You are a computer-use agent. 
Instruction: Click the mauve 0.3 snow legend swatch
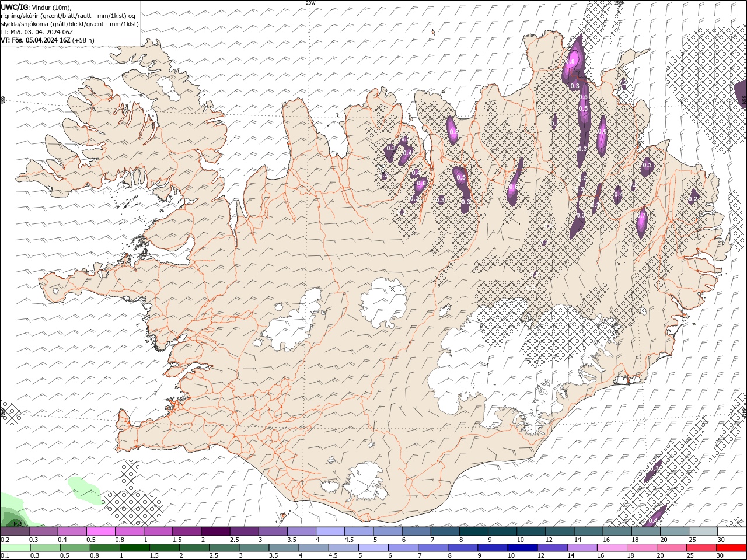click(x=43, y=531)
